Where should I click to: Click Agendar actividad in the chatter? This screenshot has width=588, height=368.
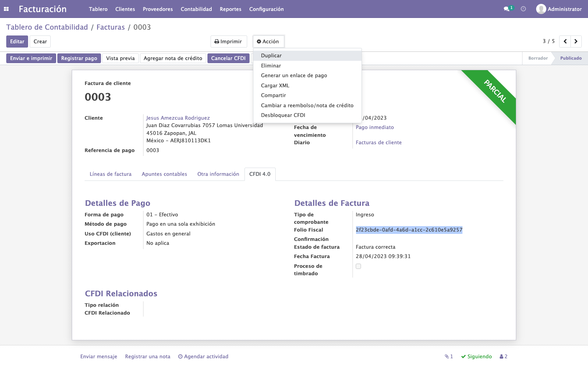(x=203, y=356)
